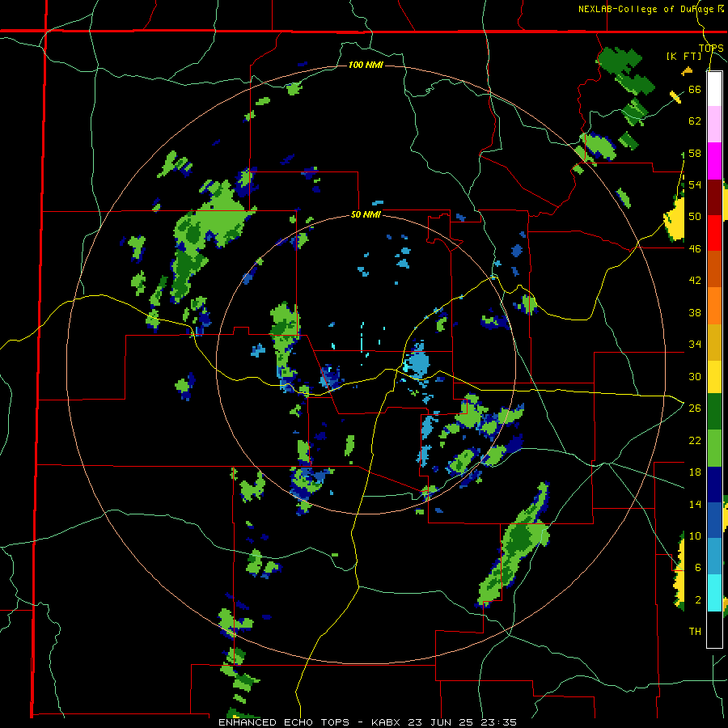
Task: Click the 54 legend value
Action: 695,184
